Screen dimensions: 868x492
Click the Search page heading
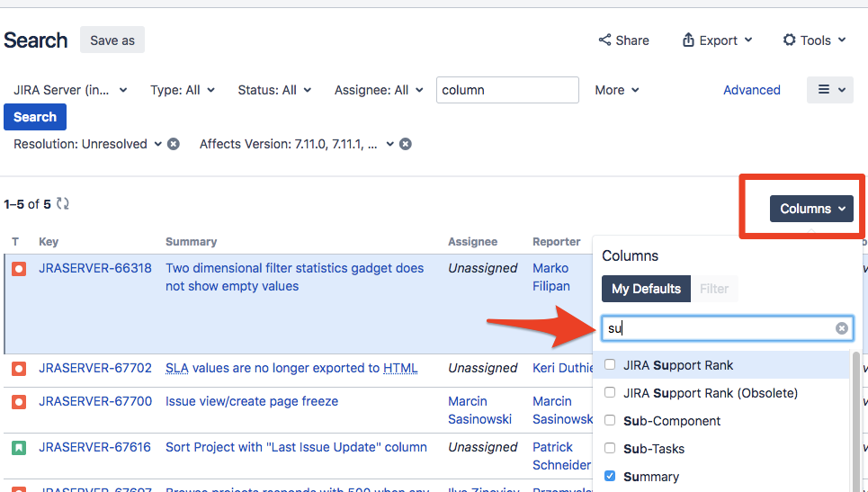35,40
